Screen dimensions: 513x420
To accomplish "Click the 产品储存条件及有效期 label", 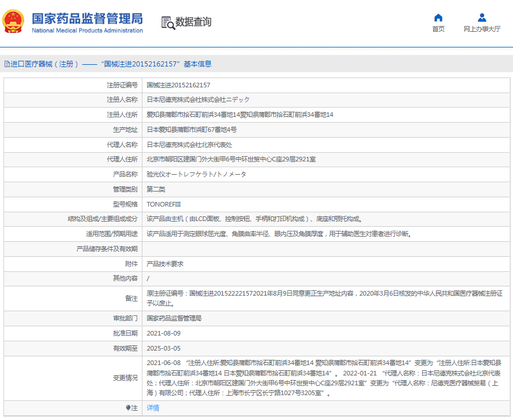I will 107,249.
